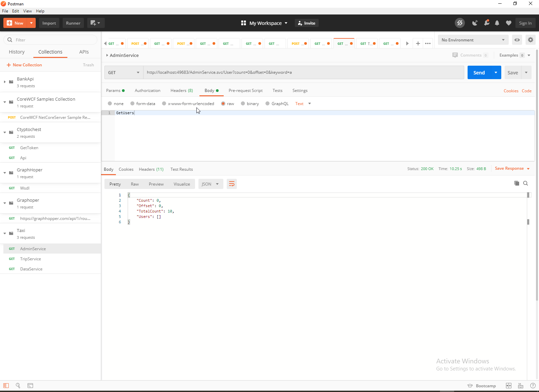
Task: Open the GET method dropdown
Action: [124, 72]
